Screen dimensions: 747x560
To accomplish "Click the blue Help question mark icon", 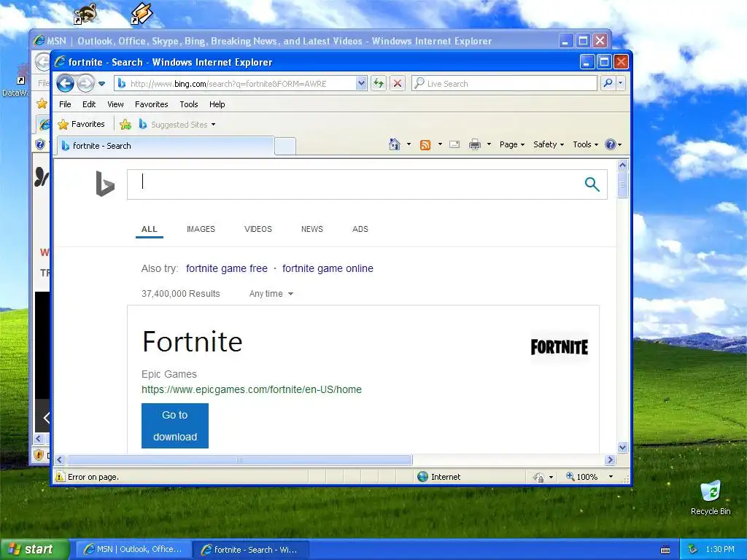I will point(611,144).
